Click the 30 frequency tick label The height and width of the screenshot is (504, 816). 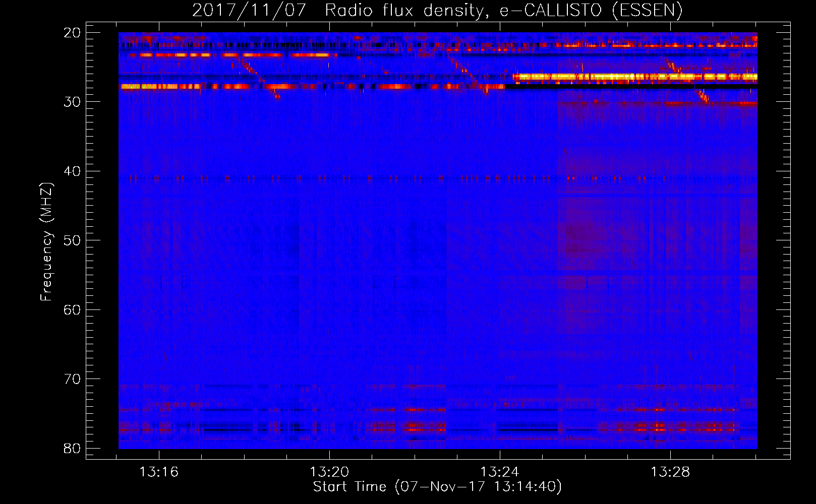coord(72,102)
